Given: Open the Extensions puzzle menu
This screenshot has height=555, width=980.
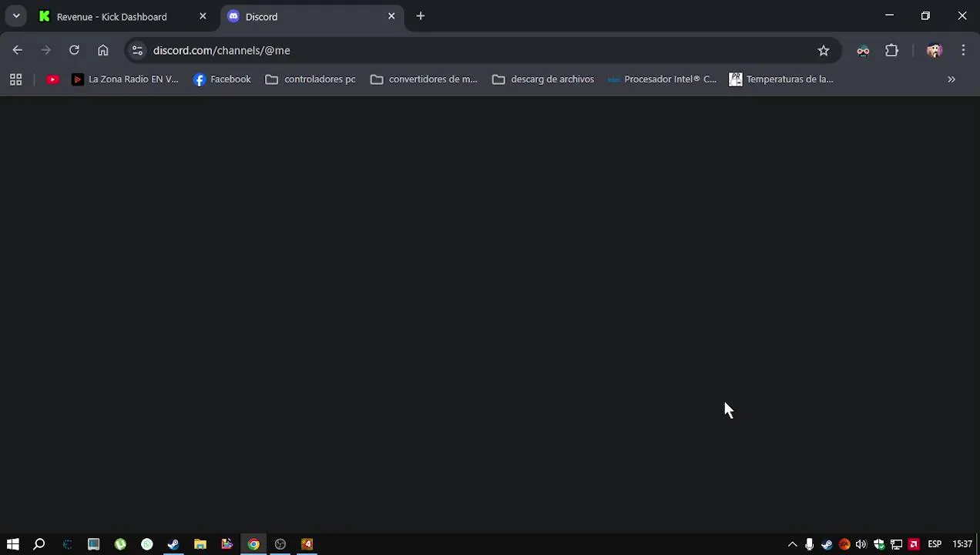Looking at the screenshot, I should 891,50.
